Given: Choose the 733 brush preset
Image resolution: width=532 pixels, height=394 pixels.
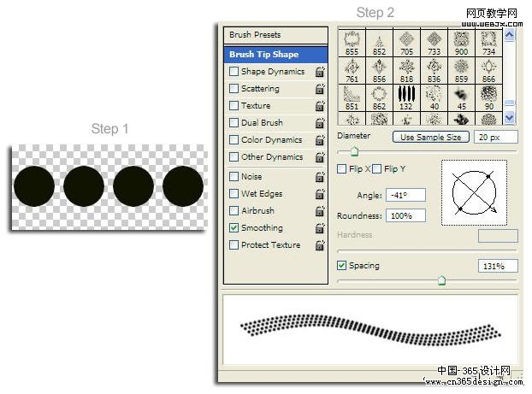Looking at the screenshot, I should (434, 43).
